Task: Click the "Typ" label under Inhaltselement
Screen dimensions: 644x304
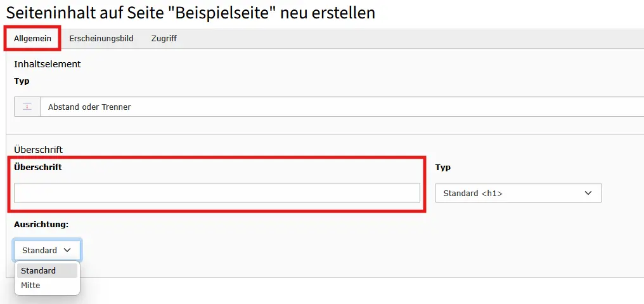Action: (22, 81)
